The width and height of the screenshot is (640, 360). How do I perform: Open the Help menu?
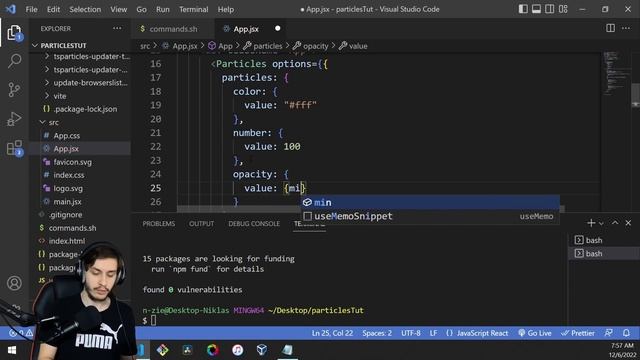(226, 9)
